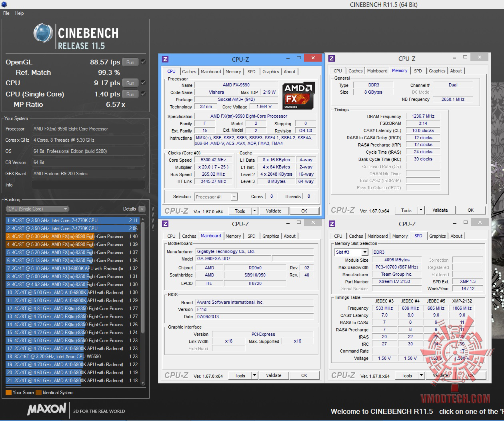Viewport: 504px width, 421px height.
Task: Open the Slot #3 memory slot dropdown
Action: 351,252
